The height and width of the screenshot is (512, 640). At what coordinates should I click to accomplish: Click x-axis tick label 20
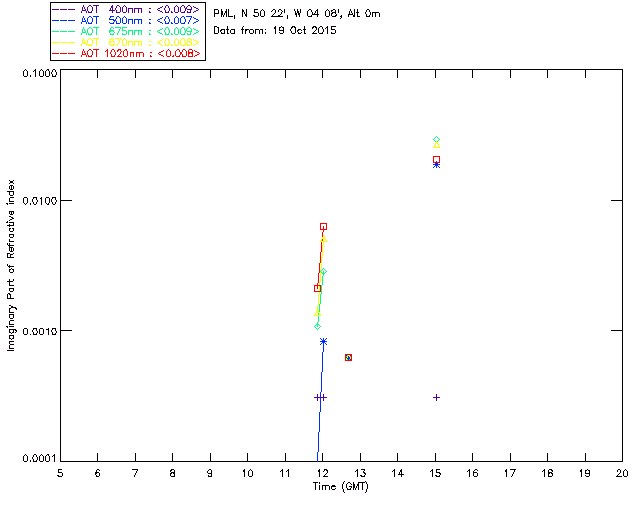[x=622, y=473]
